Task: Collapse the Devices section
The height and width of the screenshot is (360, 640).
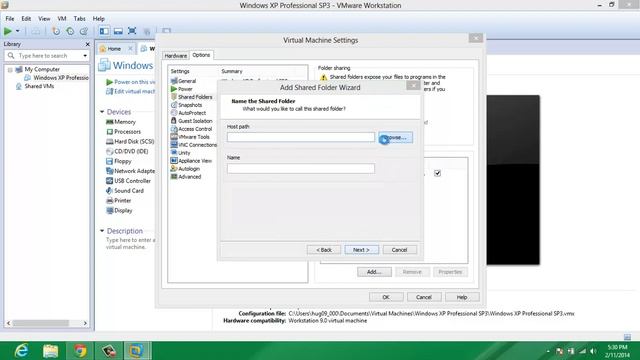Action: click(102, 112)
